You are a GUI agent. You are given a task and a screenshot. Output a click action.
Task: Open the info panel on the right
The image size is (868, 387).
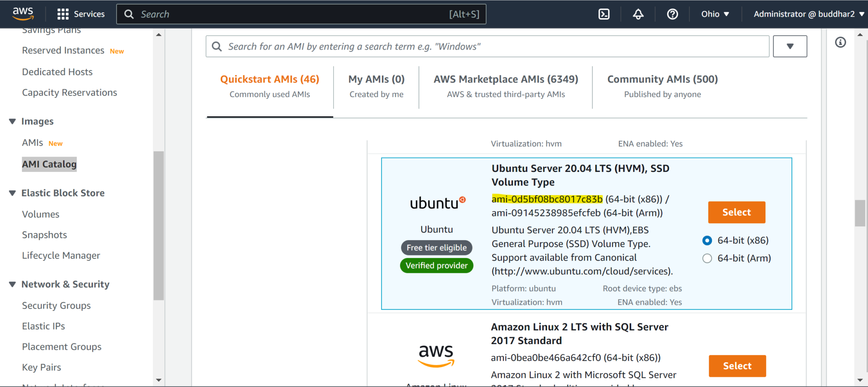coord(840,42)
